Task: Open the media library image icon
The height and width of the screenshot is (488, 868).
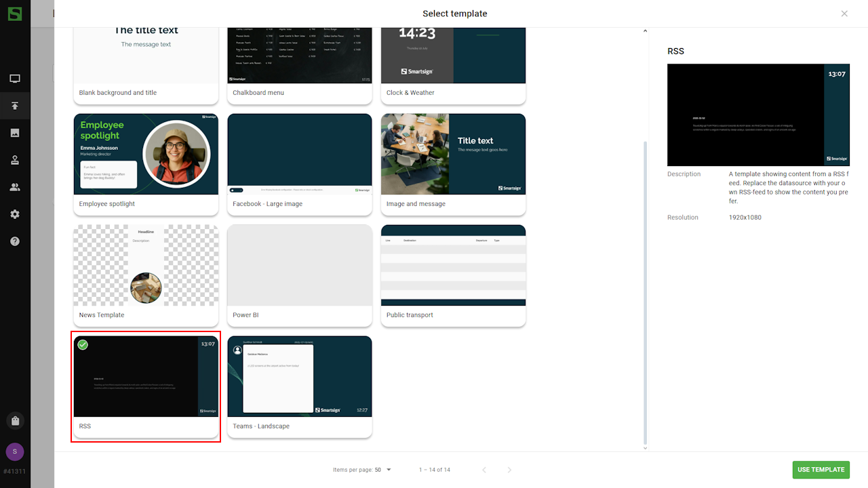Action: (15, 133)
